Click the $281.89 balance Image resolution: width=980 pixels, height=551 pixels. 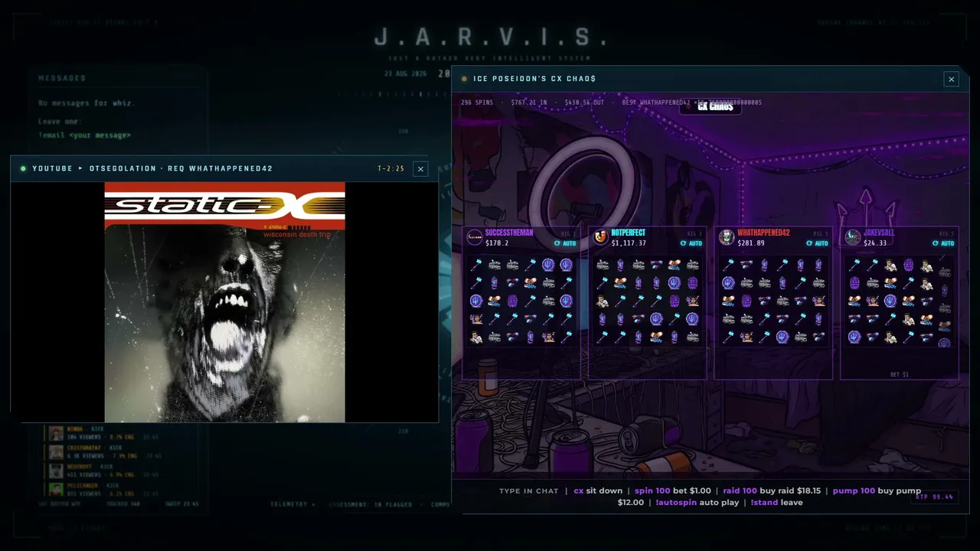751,243
